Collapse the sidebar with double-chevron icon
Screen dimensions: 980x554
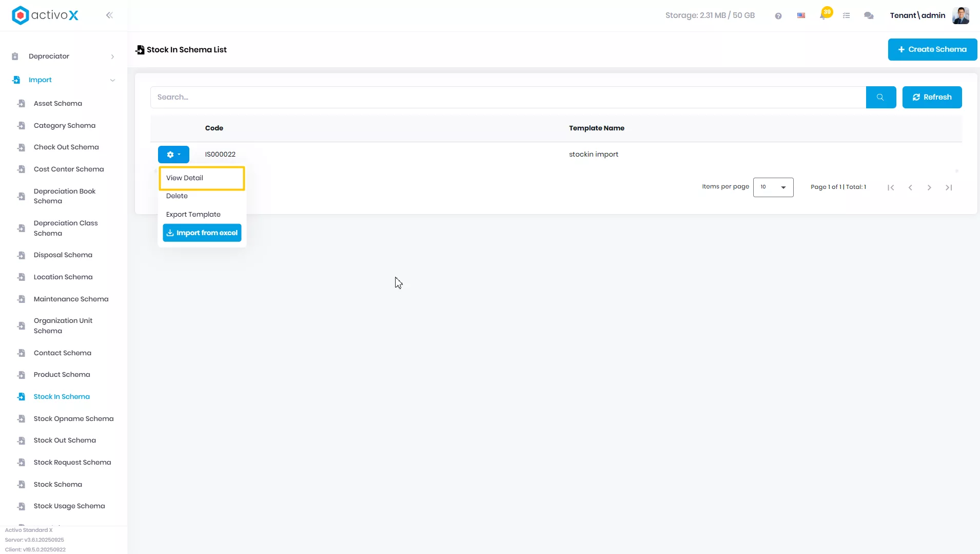pyautogui.click(x=109, y=15)
